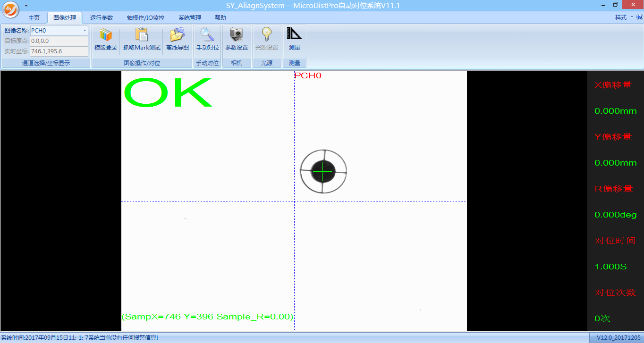Image resolution: width=644 pixels, height=343 pixels.
Task: Expand the quick access toolbar arrow
Action: point(26,5)
